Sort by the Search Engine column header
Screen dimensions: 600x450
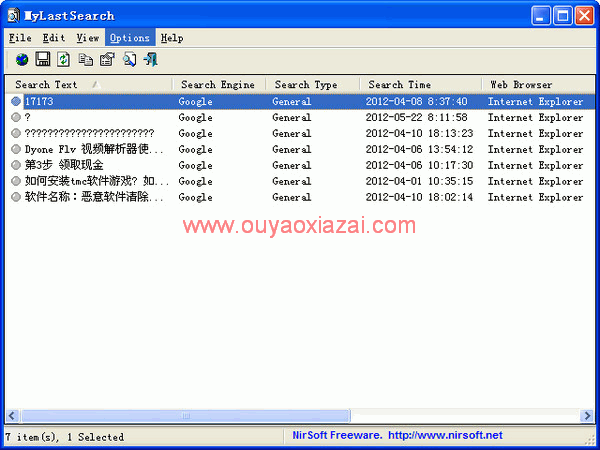219,85
